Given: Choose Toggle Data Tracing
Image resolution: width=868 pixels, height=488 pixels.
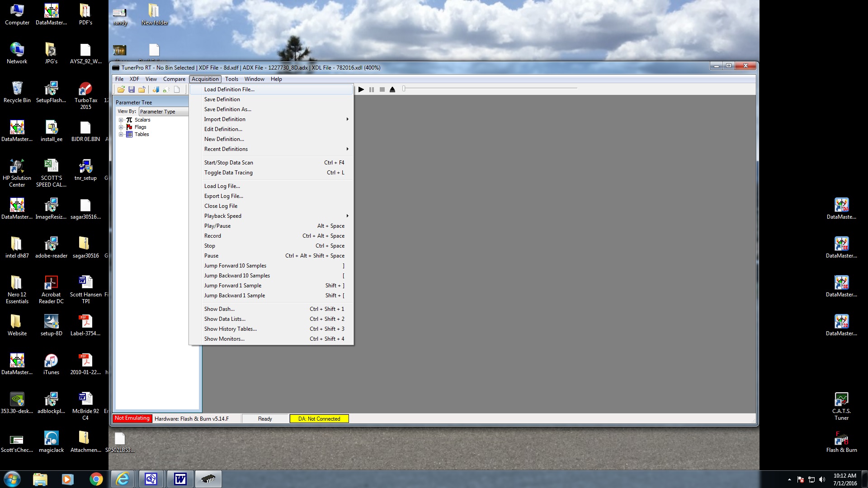Looking at the screenshot, I should coord(271,173).
